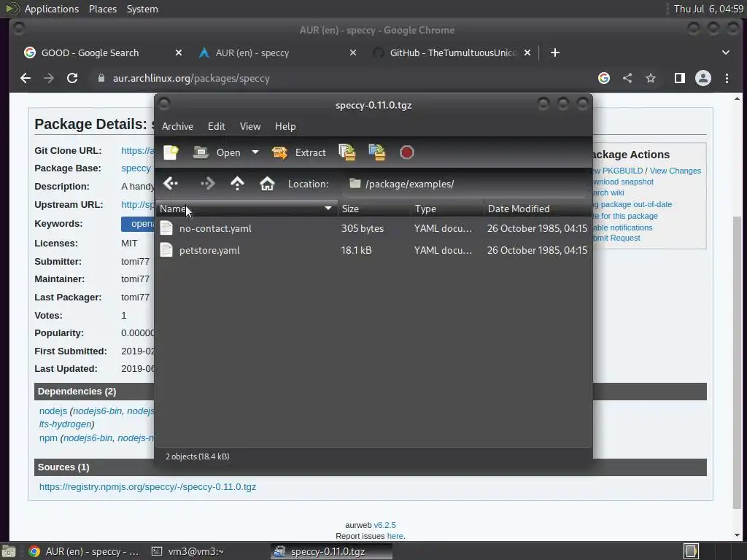This screenshot has width=747, height=560.
Task: Open the speccy Package Base link
Action: [x=136, y=168]
